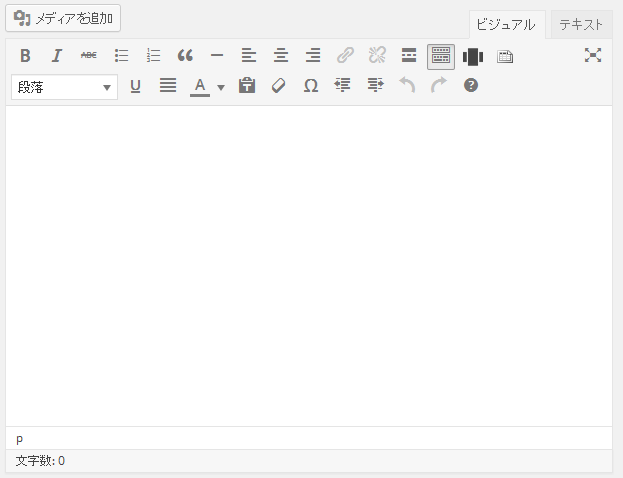623x478 pixels.
Task: Toggle paste as plain text
Action: [247, 86]
